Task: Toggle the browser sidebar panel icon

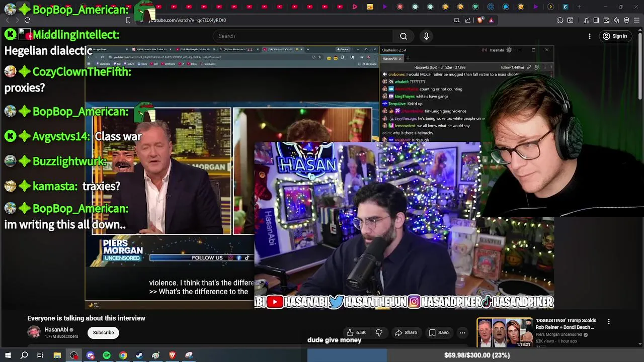Action: (x=596, y=20)
